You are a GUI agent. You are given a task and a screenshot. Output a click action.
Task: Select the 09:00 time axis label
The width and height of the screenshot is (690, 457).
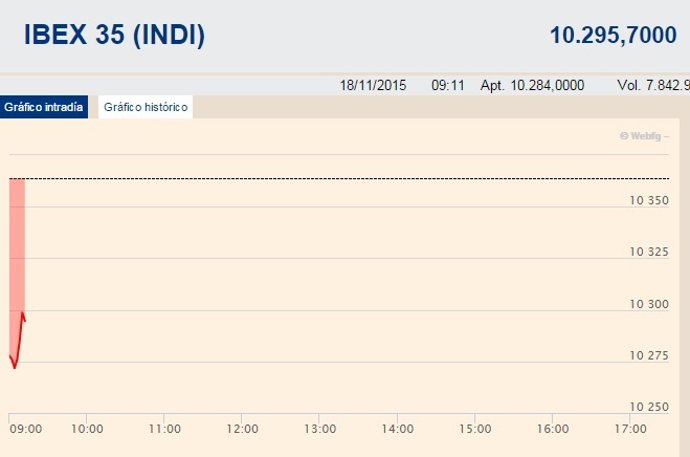pos(25,429)
